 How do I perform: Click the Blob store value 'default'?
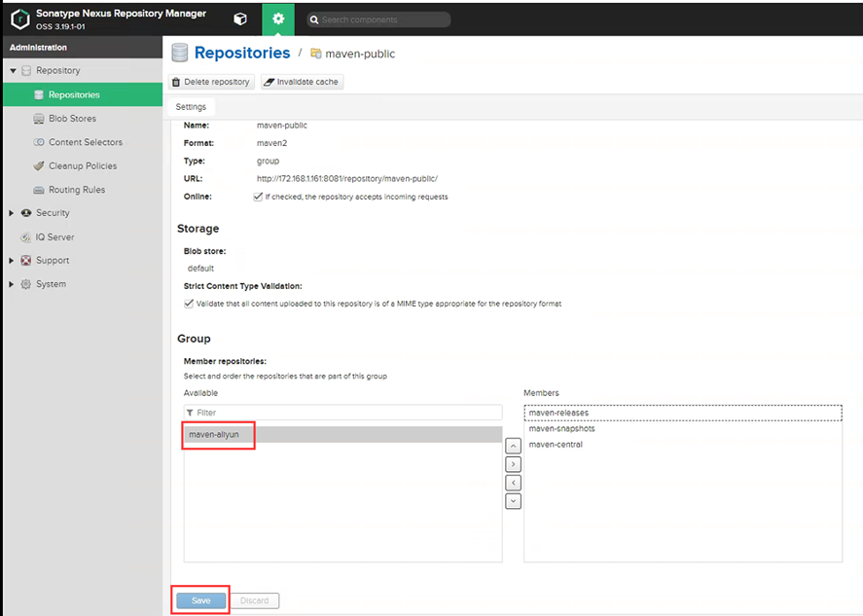pyautogui.click(x=200, y=269)
